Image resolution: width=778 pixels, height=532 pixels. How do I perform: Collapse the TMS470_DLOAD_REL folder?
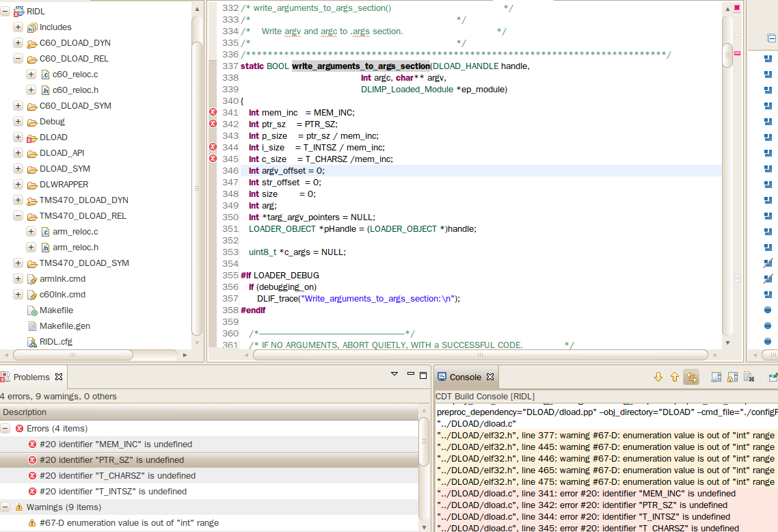point(18,216)
